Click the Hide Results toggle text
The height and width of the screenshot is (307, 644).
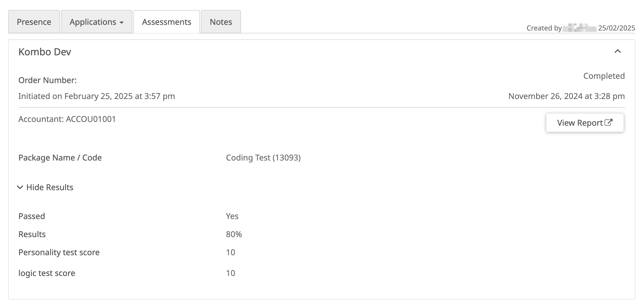[50, 187]
